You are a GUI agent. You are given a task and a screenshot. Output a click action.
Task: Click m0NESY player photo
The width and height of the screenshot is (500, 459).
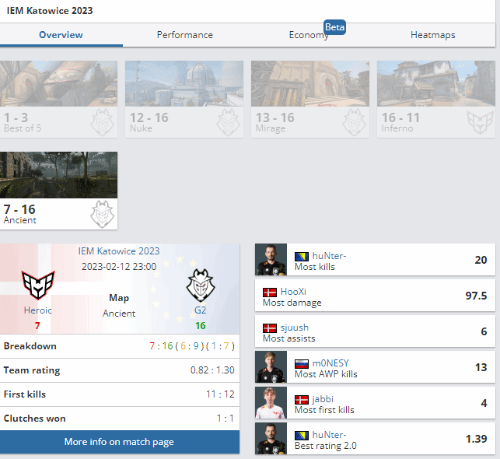coord(271,367)
